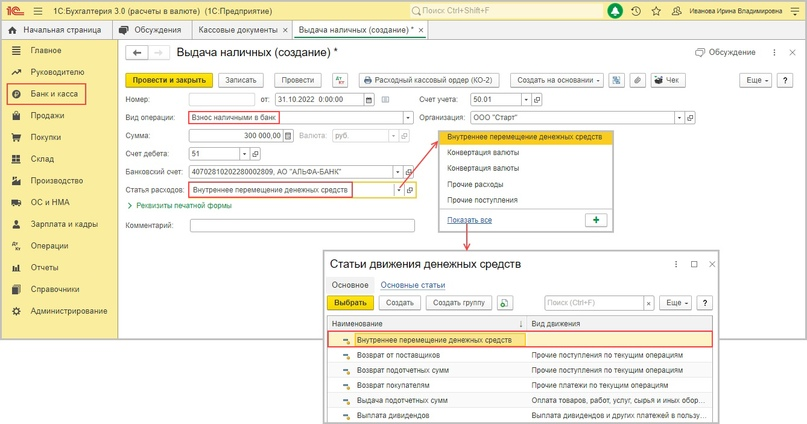The image size is (807, 424).
Task: Expand Вид операции dropdown arrow
Action: tap(408, 118)
